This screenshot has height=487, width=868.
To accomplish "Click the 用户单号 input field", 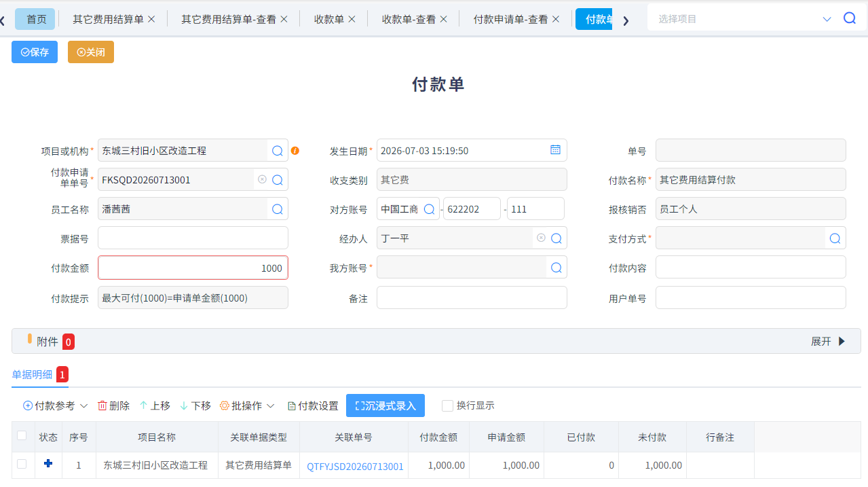I will [751, 297].
